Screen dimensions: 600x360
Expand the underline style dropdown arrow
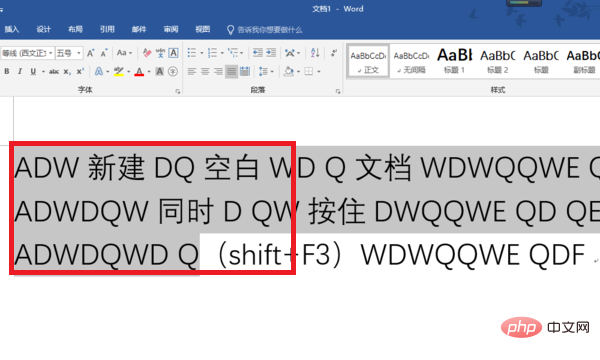(x=43, y=72)
